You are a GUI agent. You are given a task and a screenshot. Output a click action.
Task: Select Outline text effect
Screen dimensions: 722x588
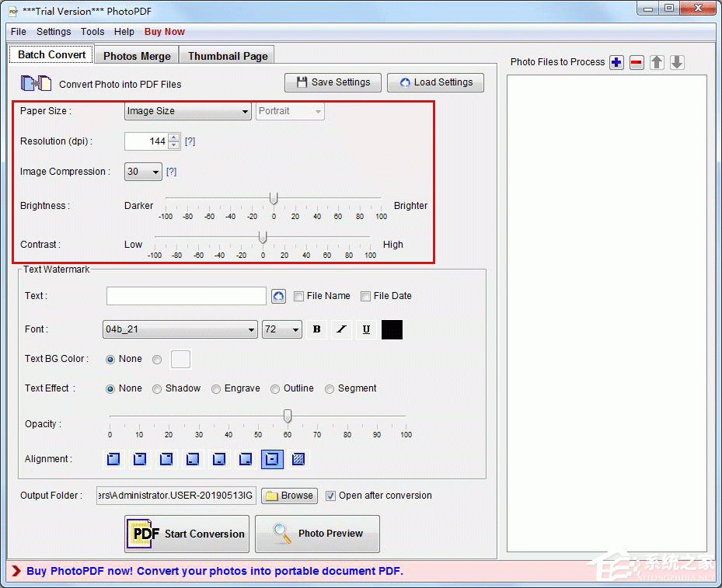point(275,389)
